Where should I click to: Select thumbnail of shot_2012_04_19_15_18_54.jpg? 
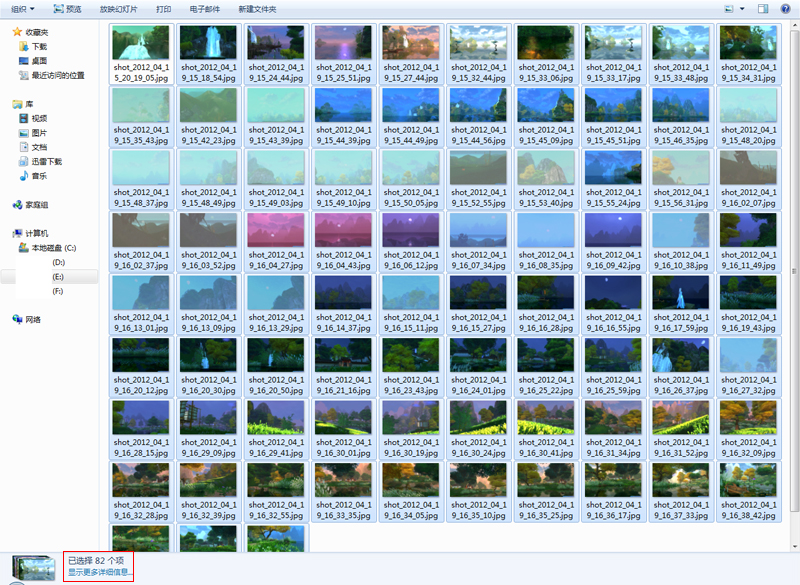click(x=208, y=43)
